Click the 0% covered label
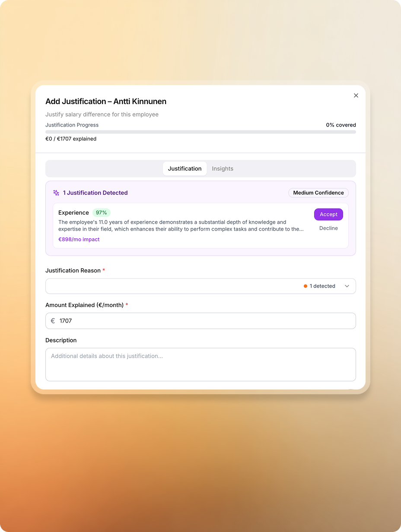The height and width of the screenshot is (532, 401). click(x=341, y=125)
